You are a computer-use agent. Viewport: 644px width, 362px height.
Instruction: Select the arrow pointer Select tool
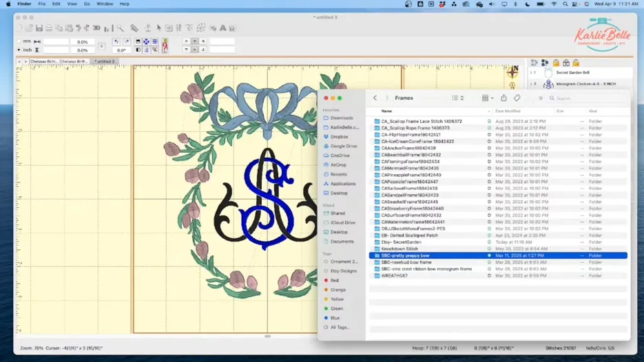[x=159, y=28]
